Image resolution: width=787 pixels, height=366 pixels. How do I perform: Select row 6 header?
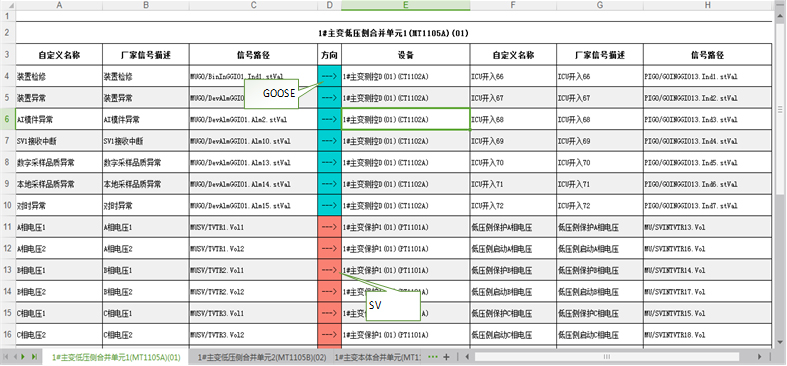[x=8, y=119]
